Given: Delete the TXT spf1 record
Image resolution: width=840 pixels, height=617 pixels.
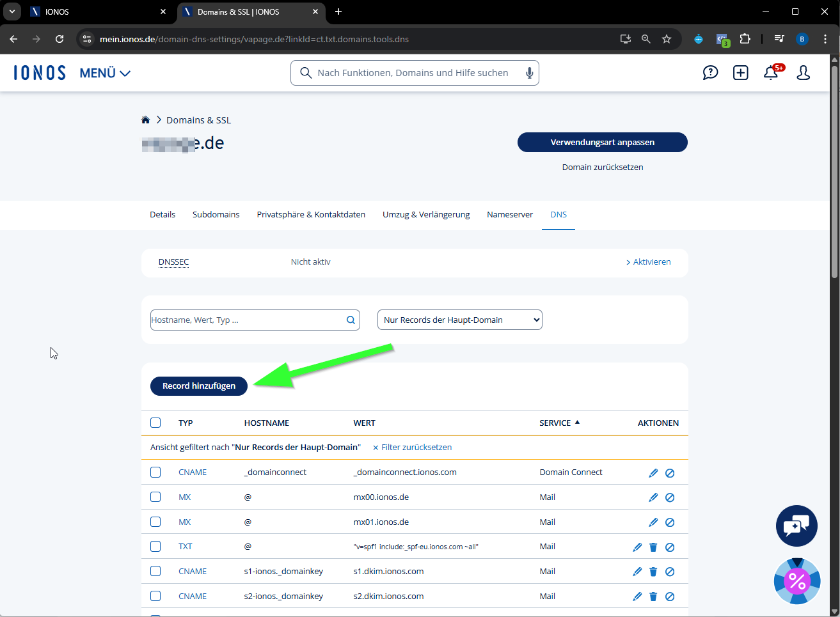Looking at the screenshot, I should (653, 547).
